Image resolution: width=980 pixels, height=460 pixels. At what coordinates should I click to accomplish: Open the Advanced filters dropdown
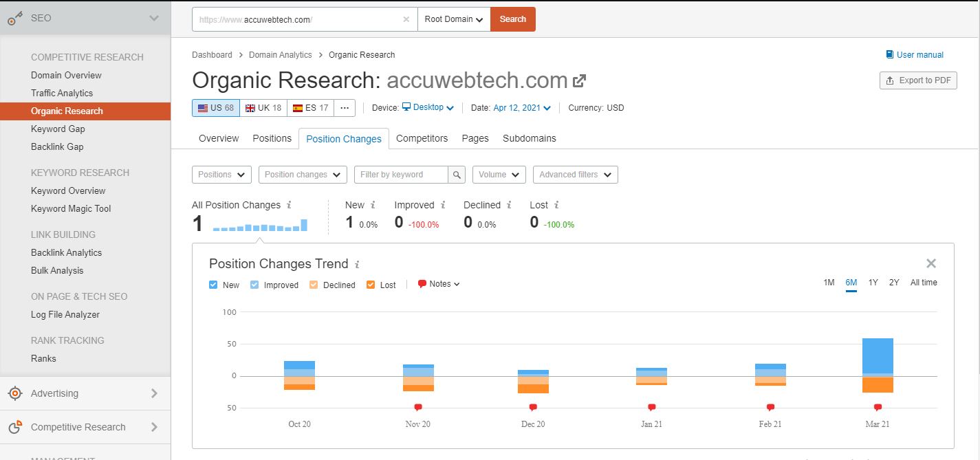pyautogui.click(x=576, y=175)
